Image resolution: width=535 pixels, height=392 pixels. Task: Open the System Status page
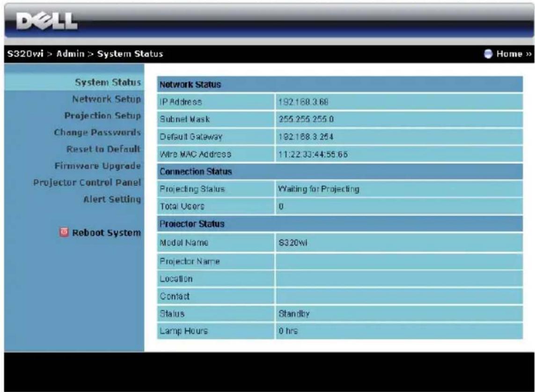(x=108, y=82)
